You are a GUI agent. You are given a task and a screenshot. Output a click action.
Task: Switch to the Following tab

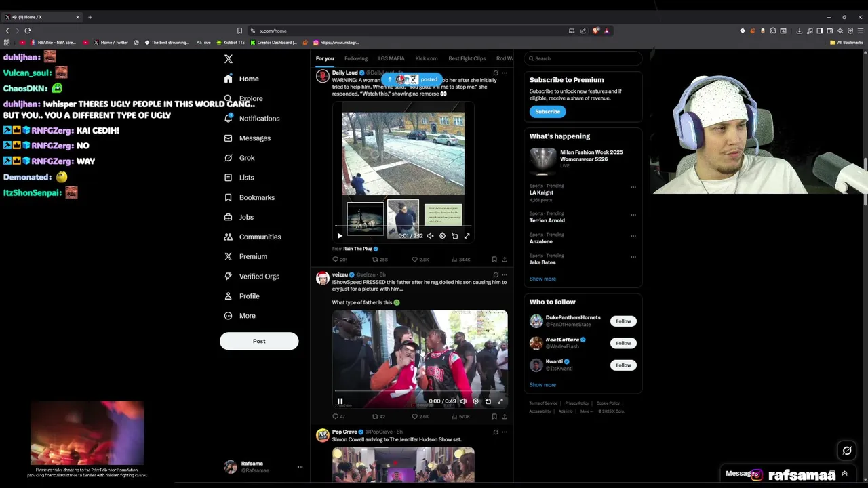[x=356, y=58]
